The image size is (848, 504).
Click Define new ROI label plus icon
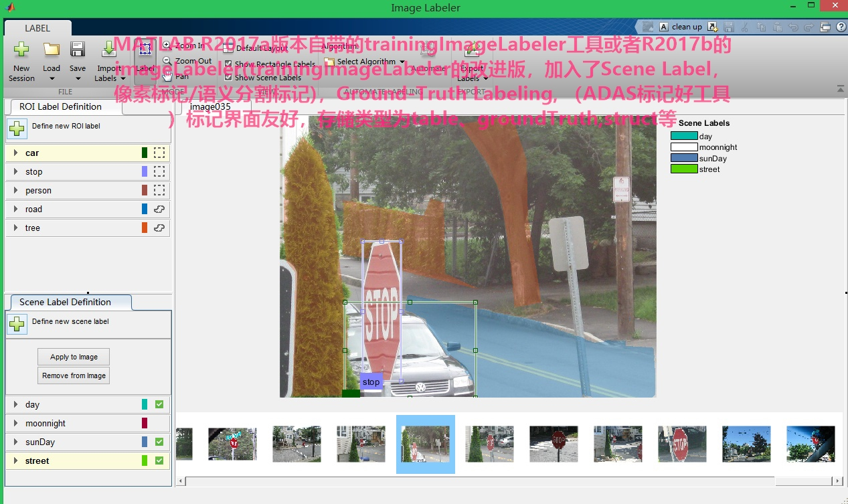[17, 129]
